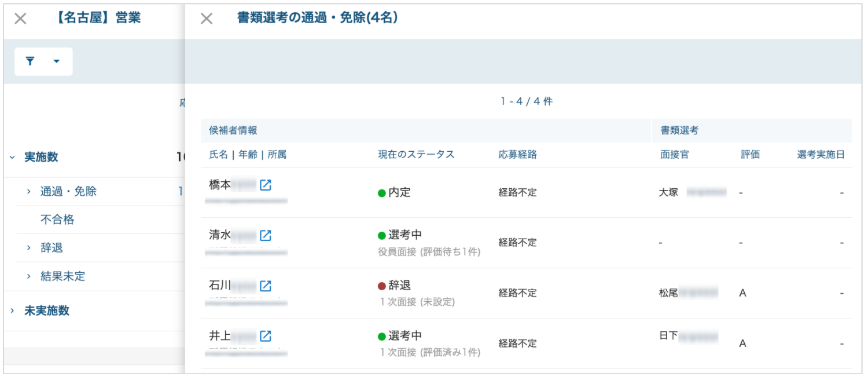This screenshot has height=380, width=868.
Task: Click the 評価 column header
Action: click(x=750, y=155)
